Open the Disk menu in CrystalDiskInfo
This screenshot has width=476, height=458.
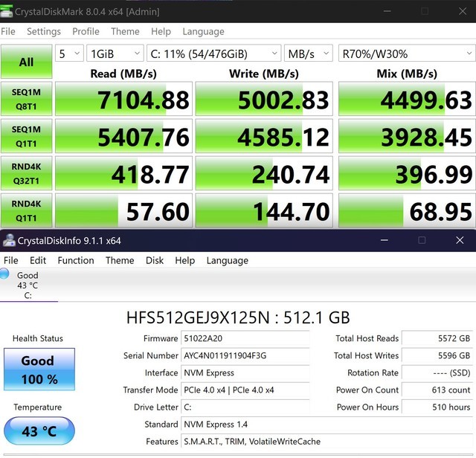click(x=155, y=261)
